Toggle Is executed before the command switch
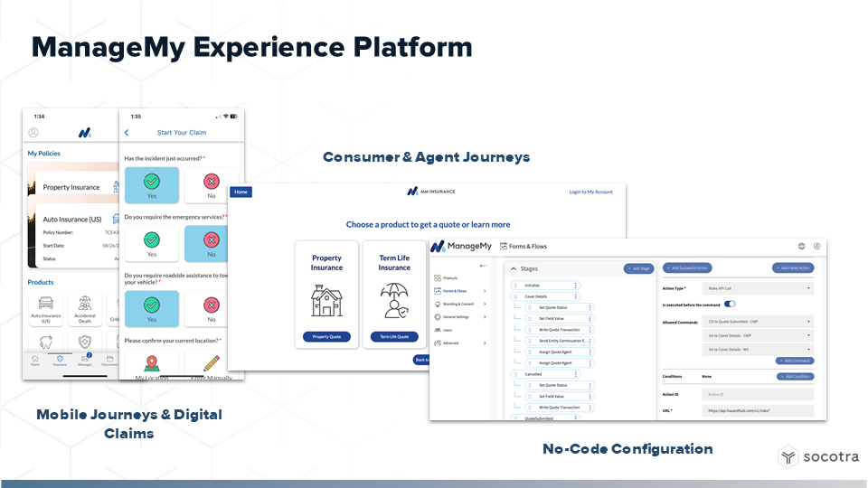Image resolution: width=868 pixels, height=488 pixels. click(x=730, y=305)
